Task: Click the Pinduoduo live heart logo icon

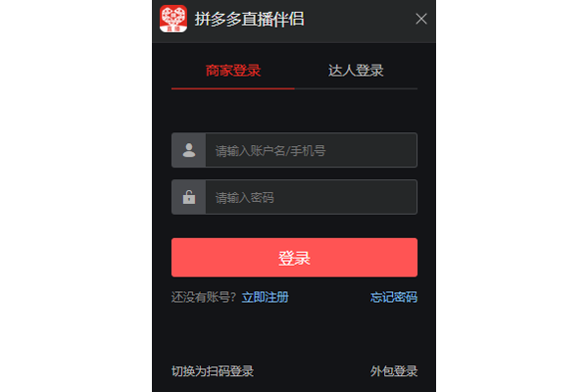Action: tap(173, 19)
